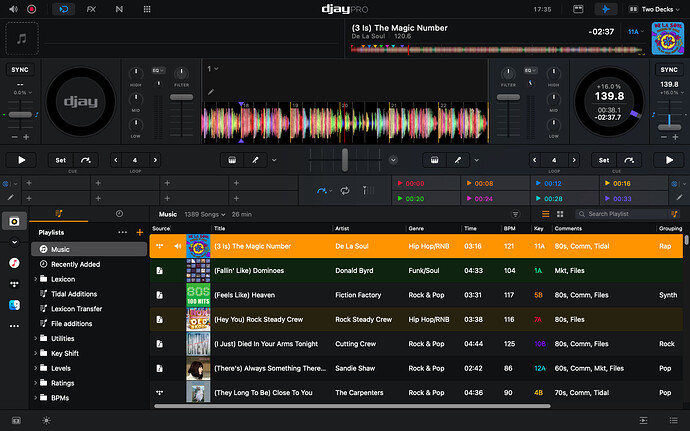Toggle SYNC on the left deck
This screenshot has height=431, width=690.
tap(20, 70)
